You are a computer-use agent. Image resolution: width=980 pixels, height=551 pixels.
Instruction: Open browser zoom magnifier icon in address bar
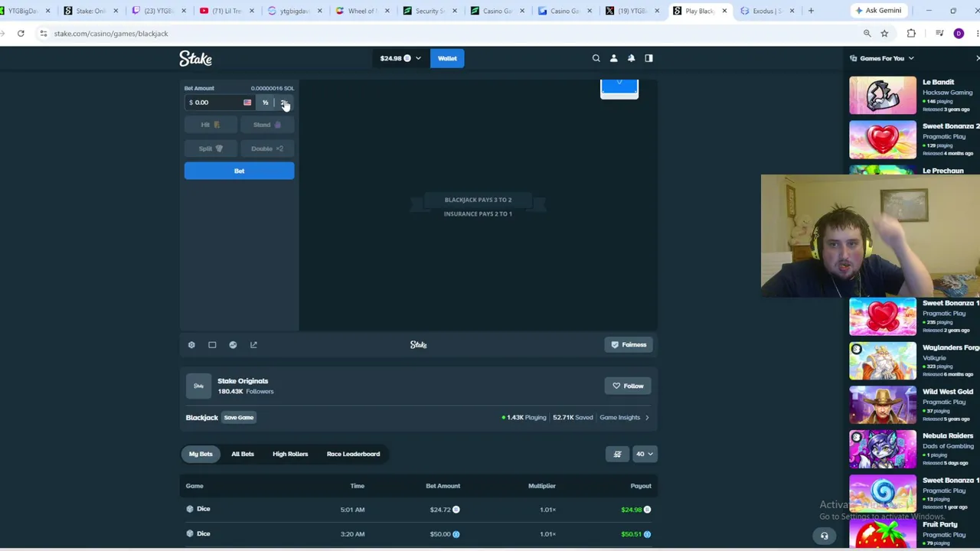click(x=867, y=34)
